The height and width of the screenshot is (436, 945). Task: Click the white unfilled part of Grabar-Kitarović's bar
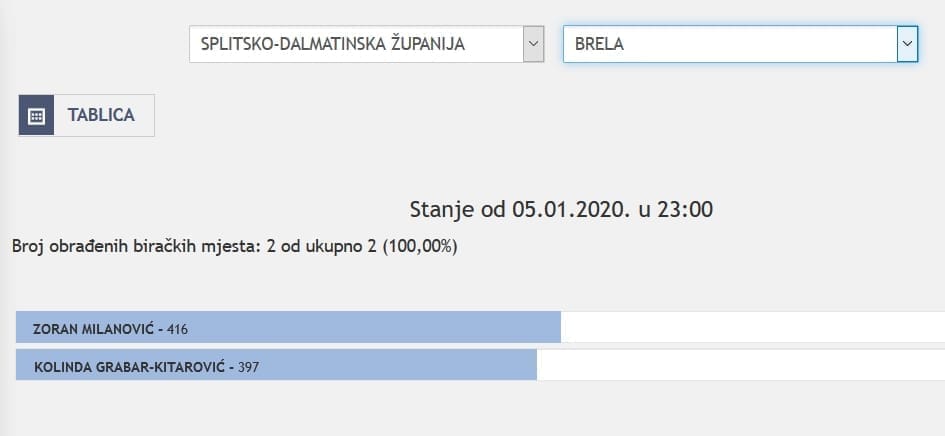point(740,366)
